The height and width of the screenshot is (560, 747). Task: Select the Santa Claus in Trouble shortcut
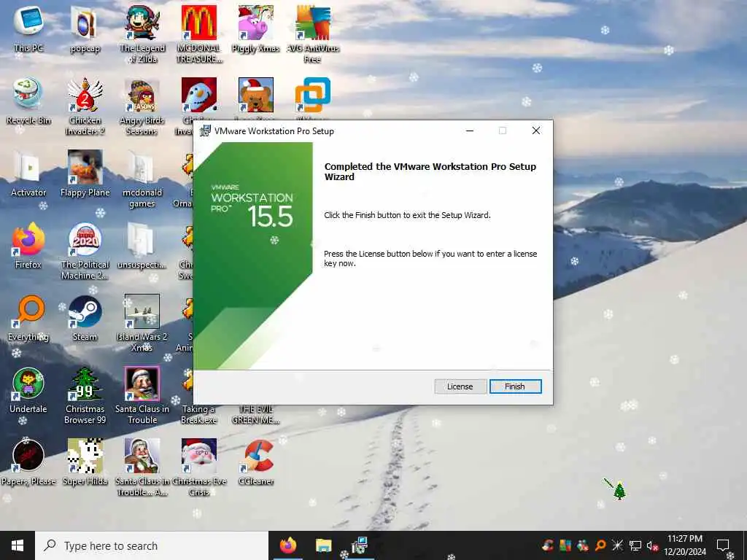click(142, 395)
